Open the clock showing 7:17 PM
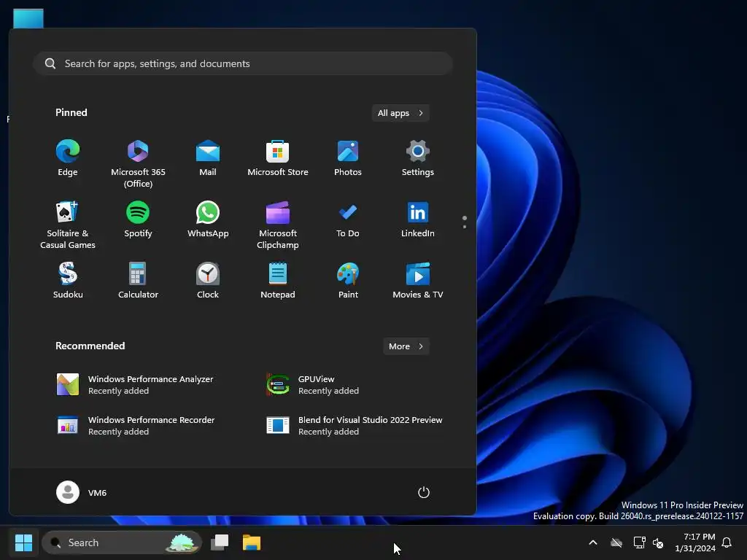Viewport: 747px width, 560px height. [695, 542]
